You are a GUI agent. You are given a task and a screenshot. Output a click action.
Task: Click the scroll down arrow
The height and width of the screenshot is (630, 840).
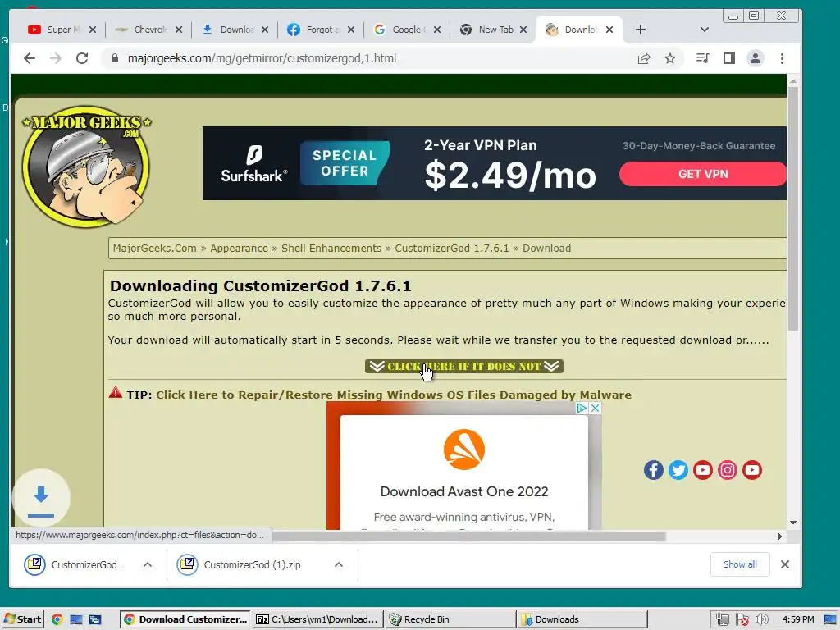[x=793, y=523]
